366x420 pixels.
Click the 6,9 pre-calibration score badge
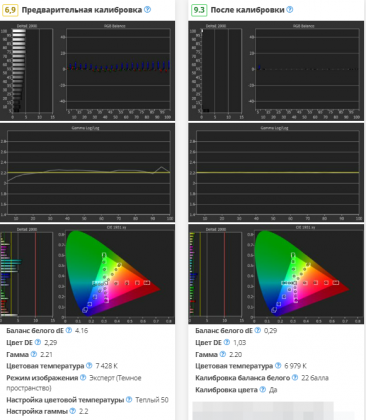point(10,10)
